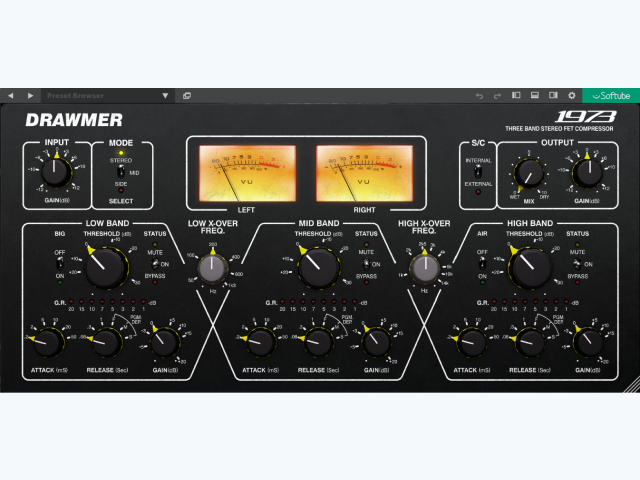The width and height of the screenshot is (640, 480).
Task: Click the Mid Band gain knob
Action: tap(376, 343)
